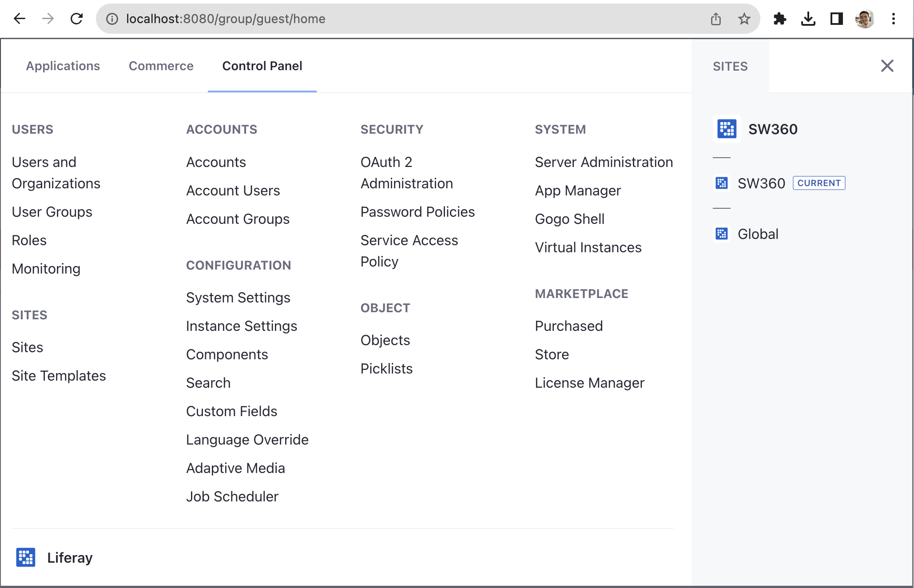Open browser extensions puzzle icon
Image resolution: width=914 pixels, height=588 pixels.
pos(779,19)
